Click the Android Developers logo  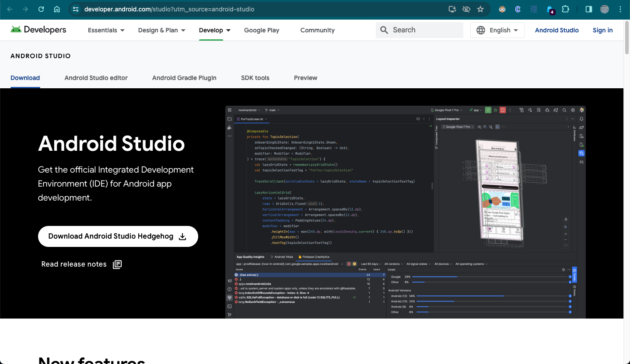pos(38,30)
